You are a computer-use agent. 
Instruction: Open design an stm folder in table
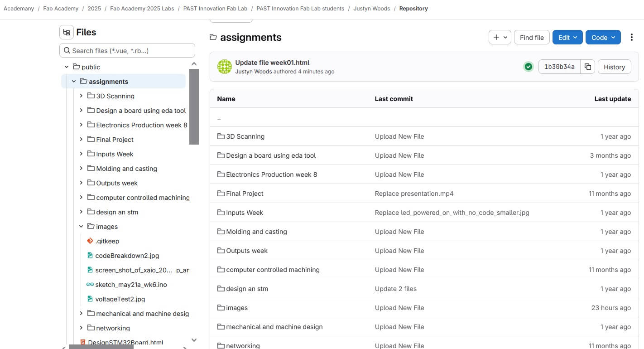point(247,289)
